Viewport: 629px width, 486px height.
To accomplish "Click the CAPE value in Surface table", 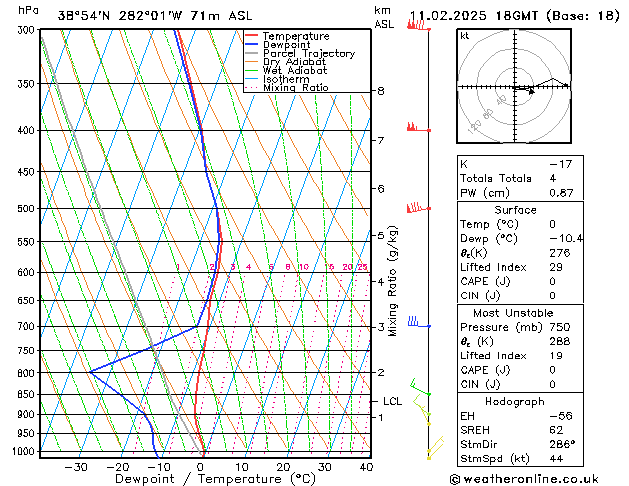I will tap(552, 281).
